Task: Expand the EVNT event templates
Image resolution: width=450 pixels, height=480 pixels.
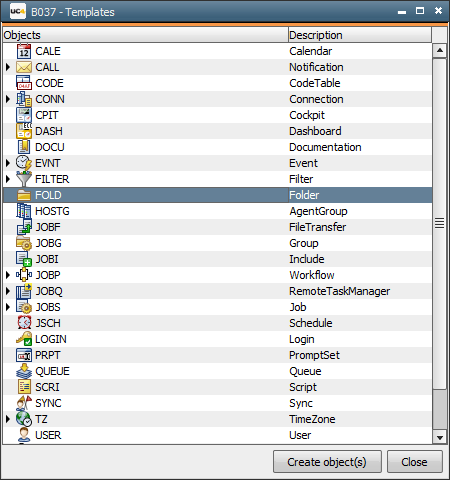Action: pos(8,163)
